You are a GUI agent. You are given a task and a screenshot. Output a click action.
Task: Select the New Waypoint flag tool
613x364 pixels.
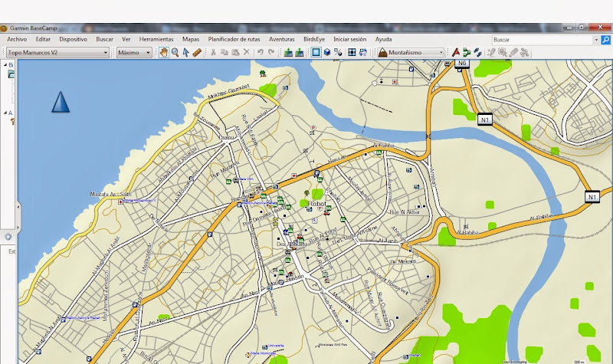(x=455, y=52)
